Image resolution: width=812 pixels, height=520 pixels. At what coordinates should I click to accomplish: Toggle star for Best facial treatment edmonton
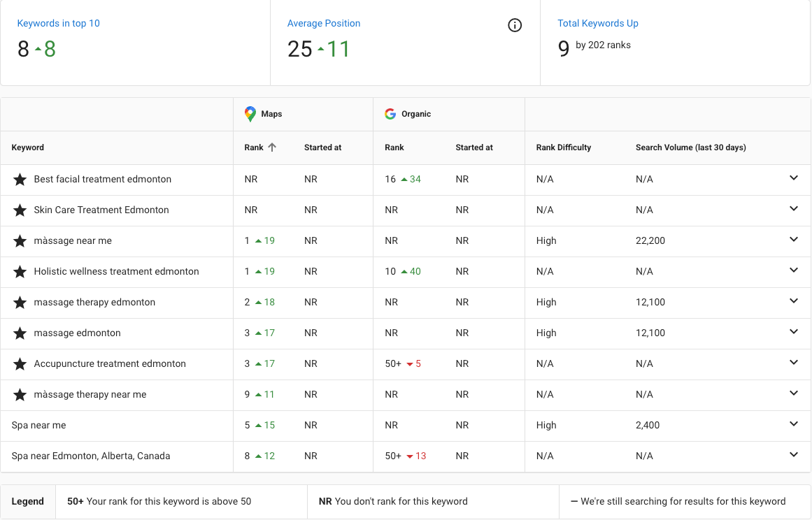click(x=20, y=180)
